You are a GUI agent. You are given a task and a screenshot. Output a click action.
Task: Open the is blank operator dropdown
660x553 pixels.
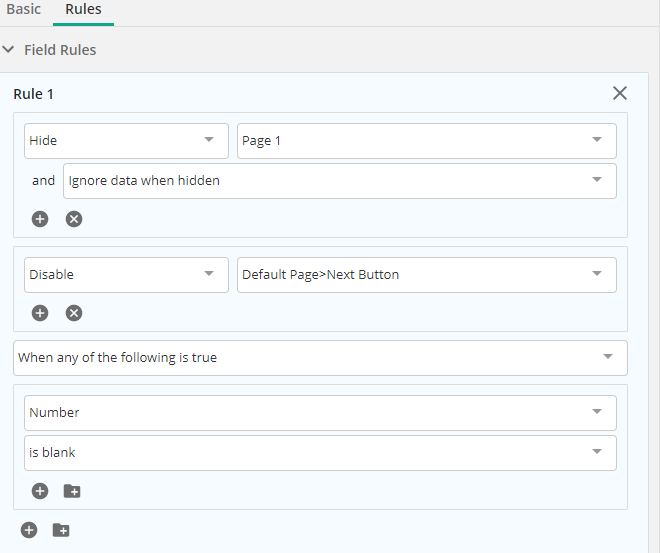click(x=320, y=453)
